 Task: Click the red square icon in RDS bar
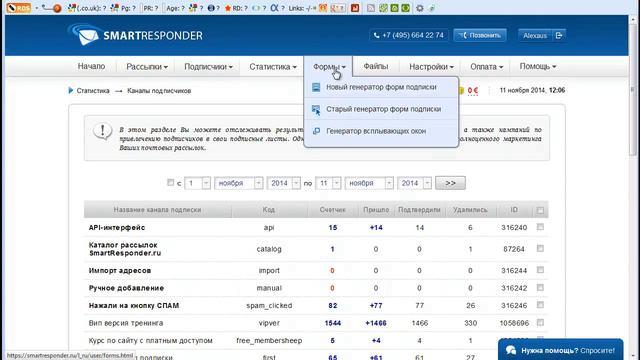(355, 8)
